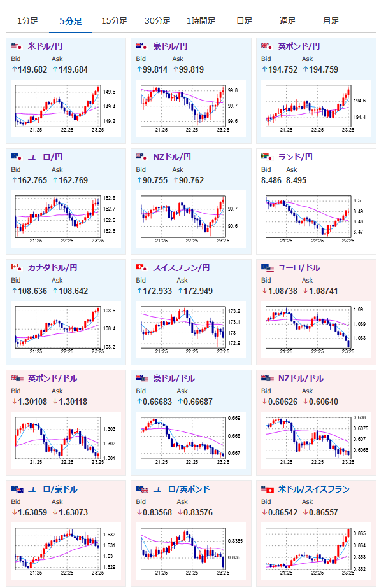Click the Swiss flag icon beside スイスフラン/円
379x588 pixels.
[x=141, y=267]
